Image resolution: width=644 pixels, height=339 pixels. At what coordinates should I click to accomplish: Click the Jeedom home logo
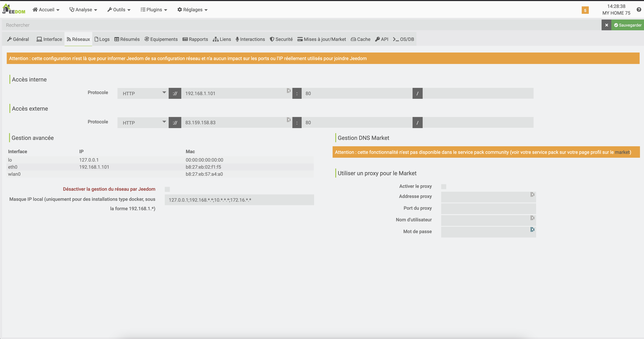click(14, 9)
